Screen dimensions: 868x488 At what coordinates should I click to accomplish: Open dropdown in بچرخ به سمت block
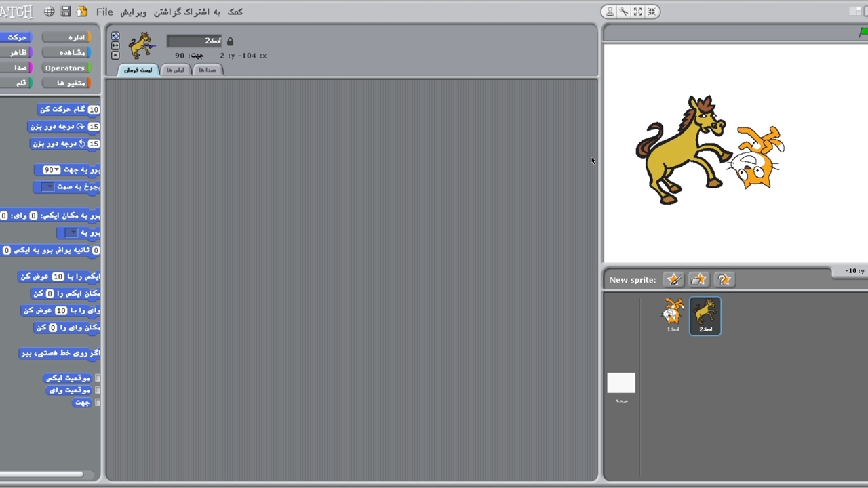47,187
